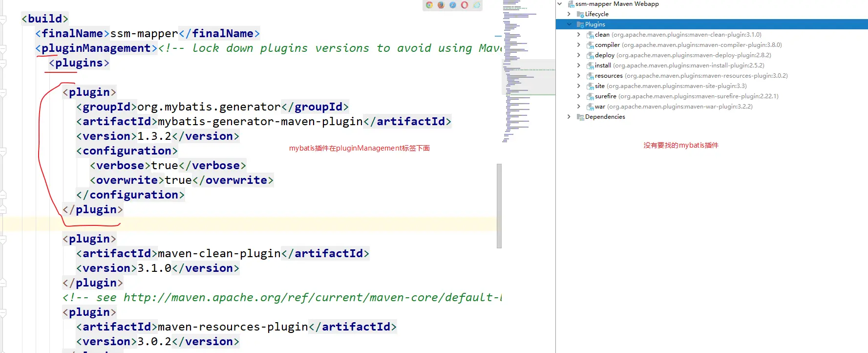This screenshot has height=353, width=868.
Task: Click the deploy plugin's Maven icon
Action: point(590,55)
